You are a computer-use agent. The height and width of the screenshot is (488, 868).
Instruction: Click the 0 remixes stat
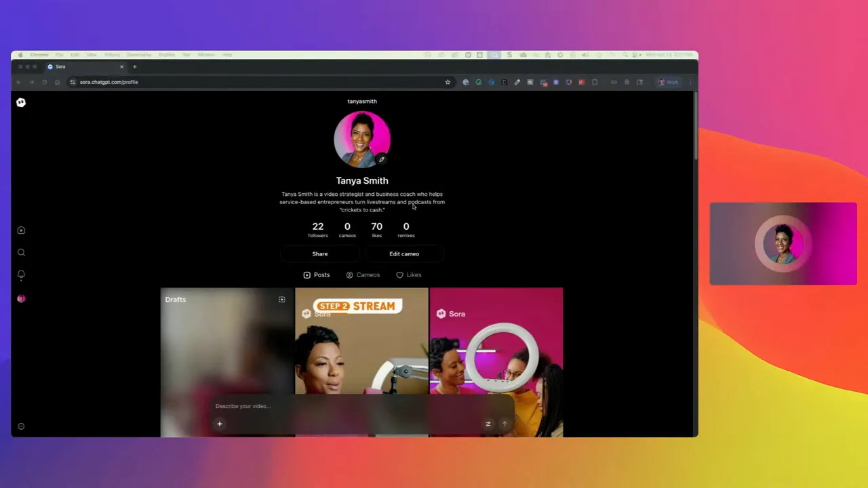click(x=406, y=230)
